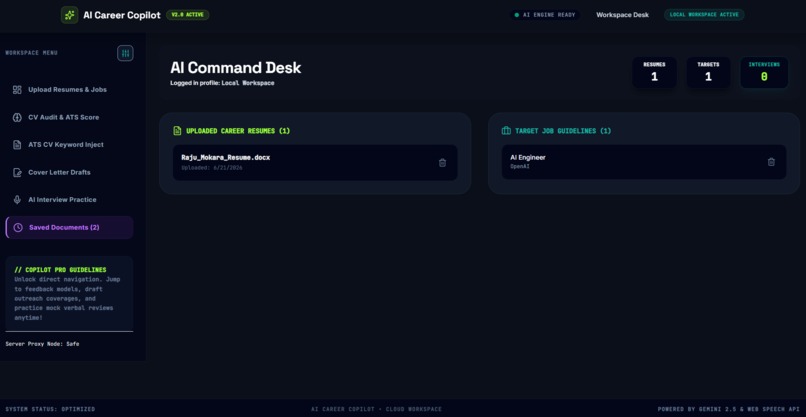Click the Interviews count card

(764, 72)
